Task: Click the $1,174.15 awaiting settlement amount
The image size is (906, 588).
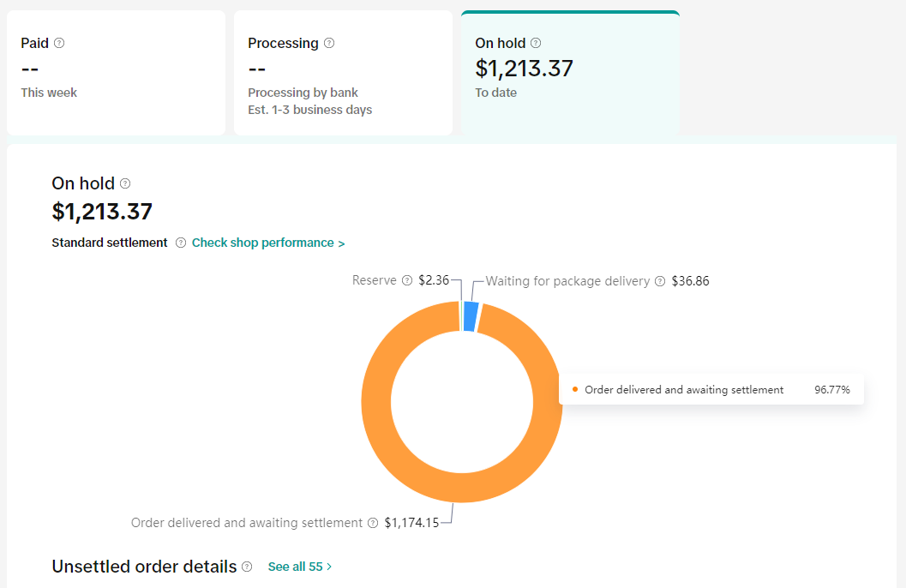Action: 411,523
